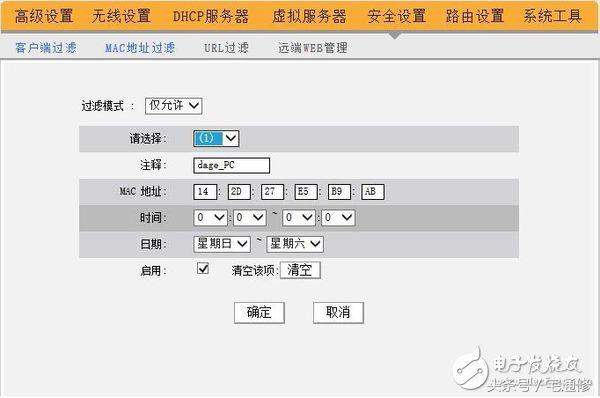Click the MAC address field 2D
600x398 pixels.
click(239, 192)
